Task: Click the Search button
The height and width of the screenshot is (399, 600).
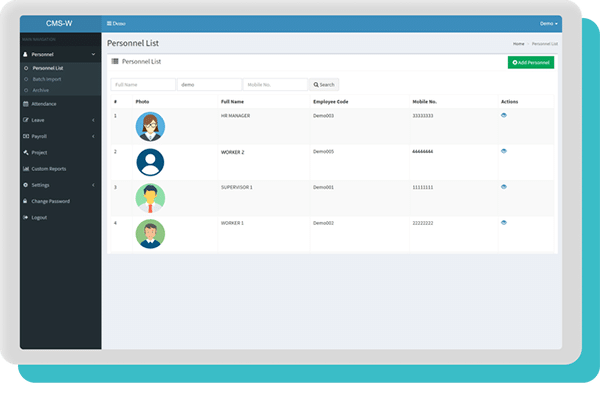Action: (x=324, y=85)
